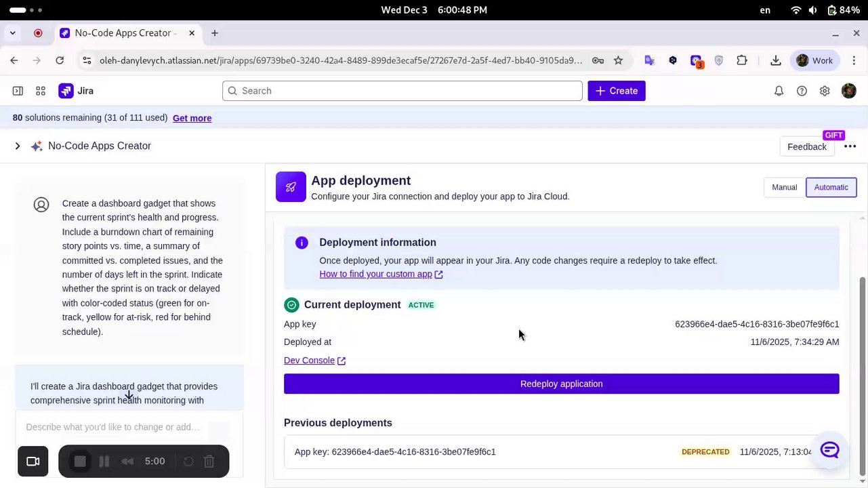
Task: Click the GIFT badge
Action: 833,135
